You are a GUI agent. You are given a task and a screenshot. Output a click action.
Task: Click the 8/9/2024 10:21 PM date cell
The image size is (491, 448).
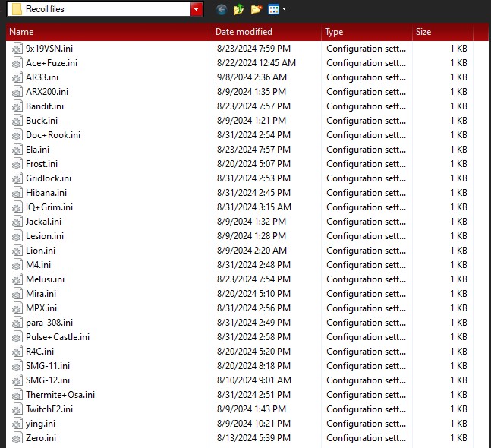253,423
